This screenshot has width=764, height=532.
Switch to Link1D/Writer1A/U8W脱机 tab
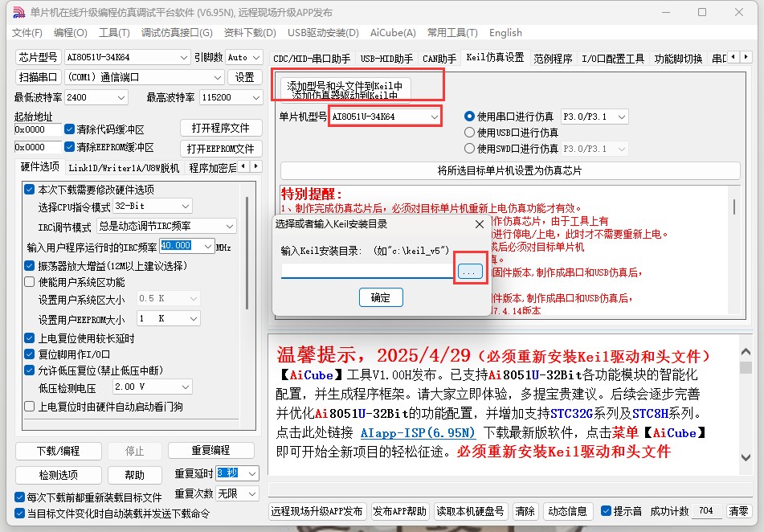click(124, 168)
